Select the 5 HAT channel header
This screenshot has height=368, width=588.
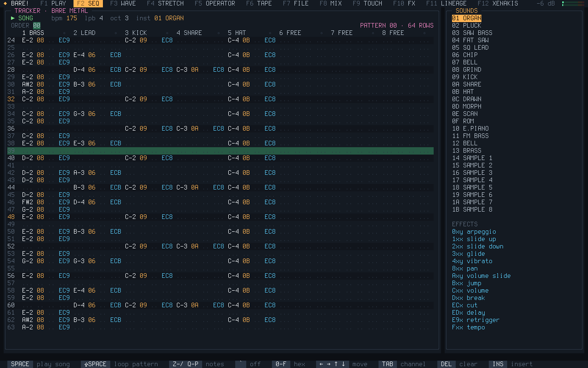pos(237,33)
